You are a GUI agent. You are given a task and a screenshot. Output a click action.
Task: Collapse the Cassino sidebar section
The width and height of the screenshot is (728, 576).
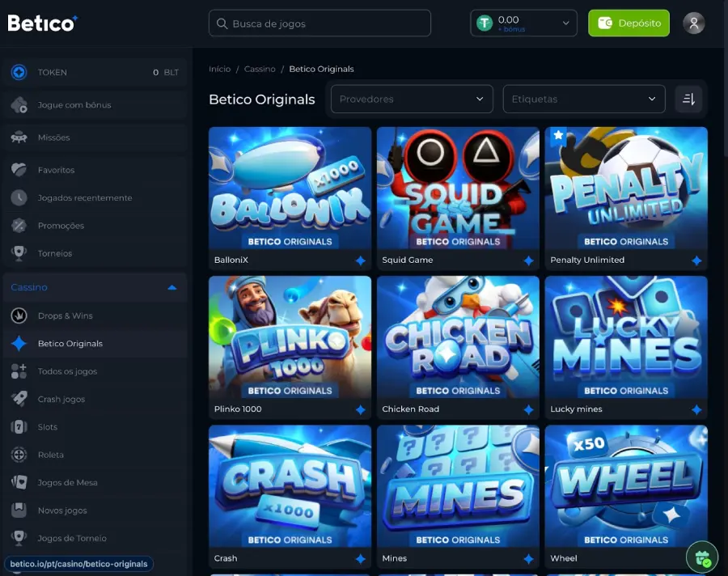click(172, 287)
